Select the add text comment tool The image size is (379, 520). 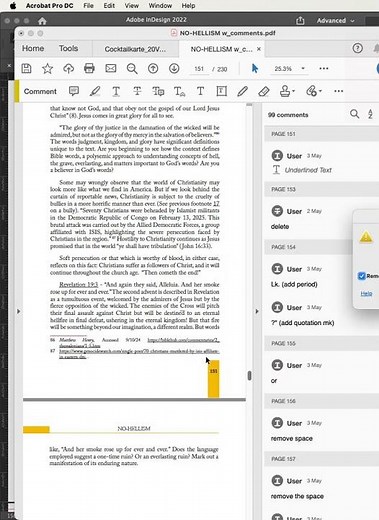200,91
